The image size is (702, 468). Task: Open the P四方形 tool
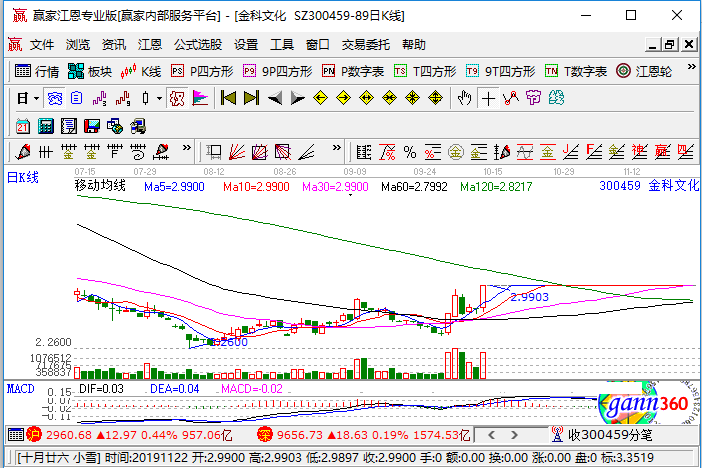(x=202, y=71)
